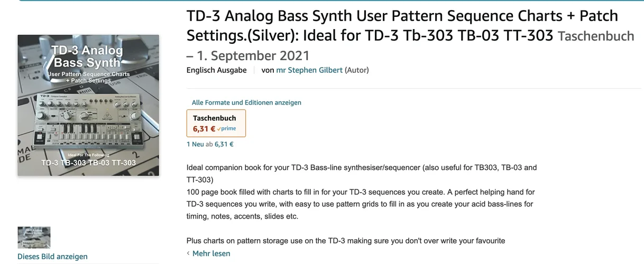
Task: Click the "Dieses Bild anzeigen" link
Action: coord(52,257)
